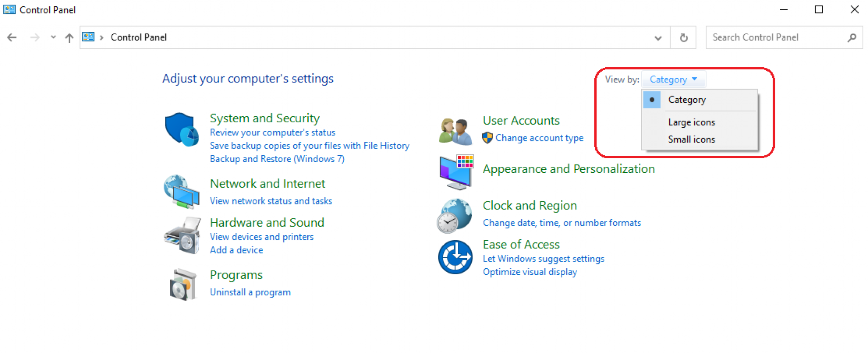Open the Programs disc icon
Image resolution: width=868 pixels, height=353 pixels.
point(183,284)
